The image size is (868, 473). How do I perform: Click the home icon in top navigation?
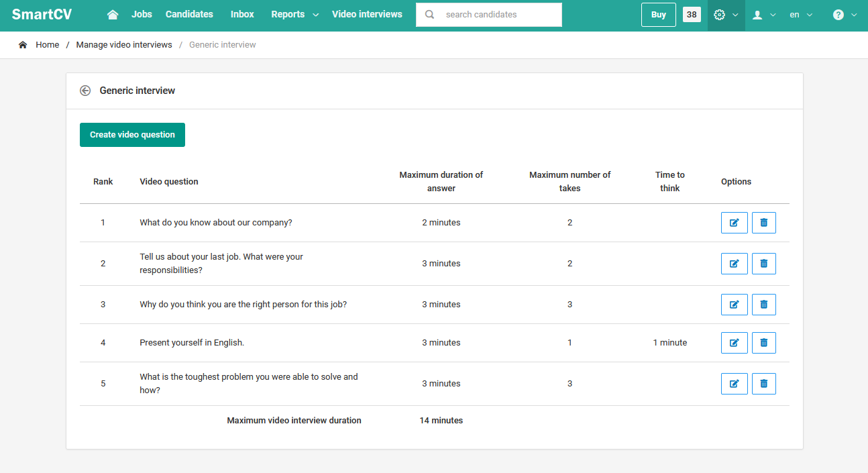pyautogui.click(x=113, y=15)
